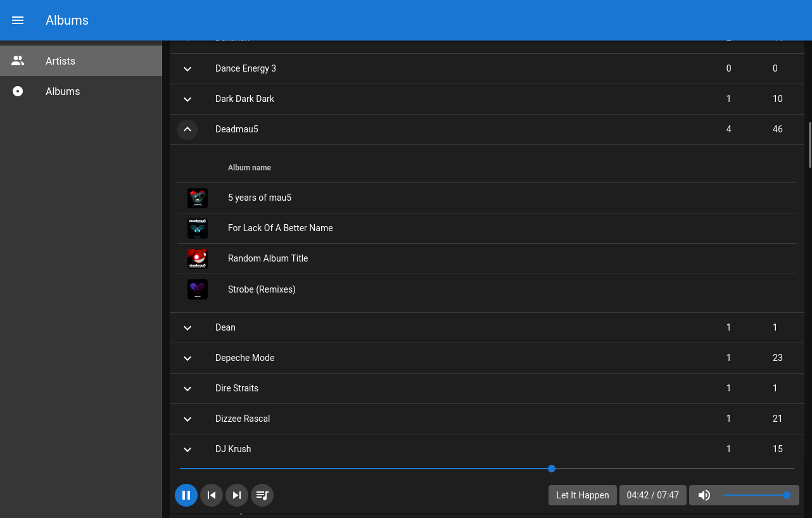Click the 'Deadmau5' artist name
The width and height of the screenshot is (812, 518).
click(237, 129)
